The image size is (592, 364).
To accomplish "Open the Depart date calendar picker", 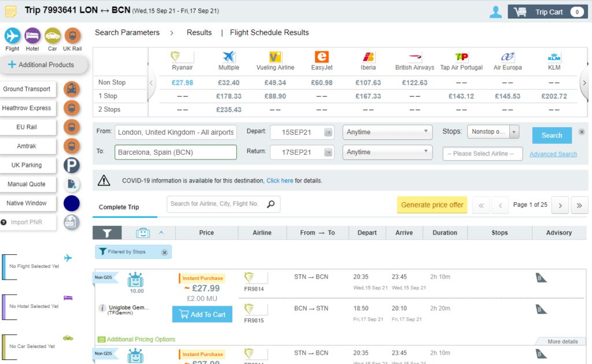I will [328, 132].
